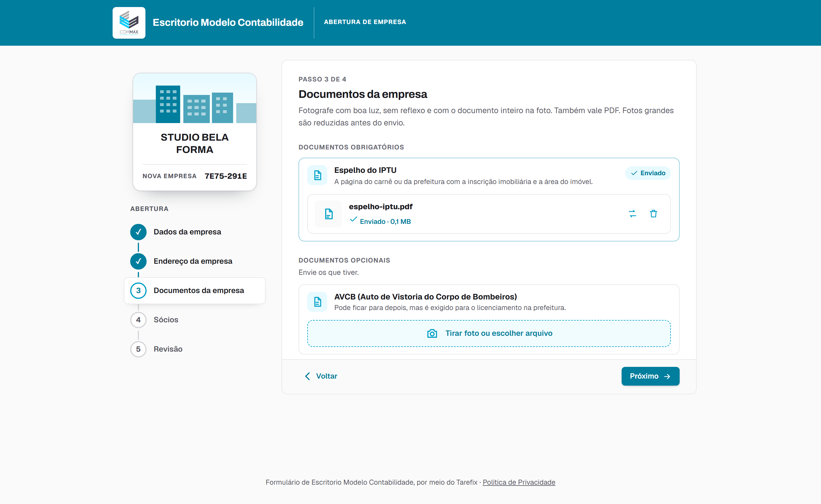Delete espelho-iptu.pdf with the trash icon

click(653, 214)
